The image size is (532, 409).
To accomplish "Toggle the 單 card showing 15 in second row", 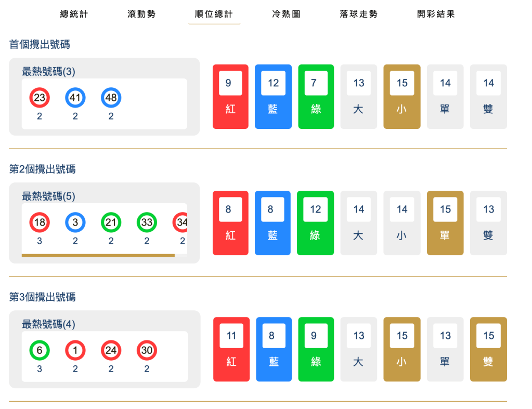I will (x=445, y=222).
